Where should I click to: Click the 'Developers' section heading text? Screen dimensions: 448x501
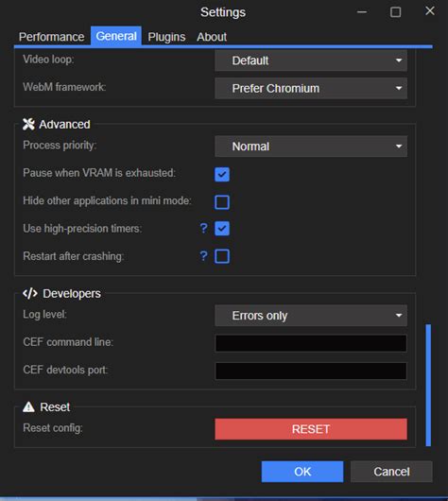(72, 293)
